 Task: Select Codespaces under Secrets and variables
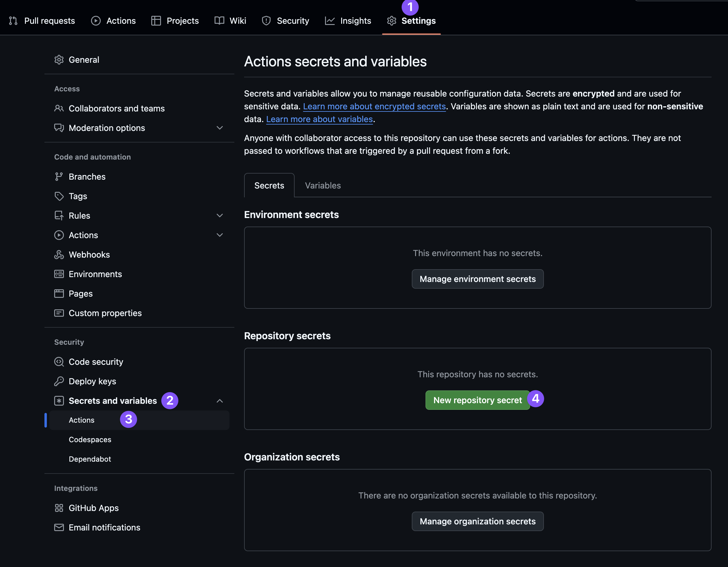(x=90, y=440)
